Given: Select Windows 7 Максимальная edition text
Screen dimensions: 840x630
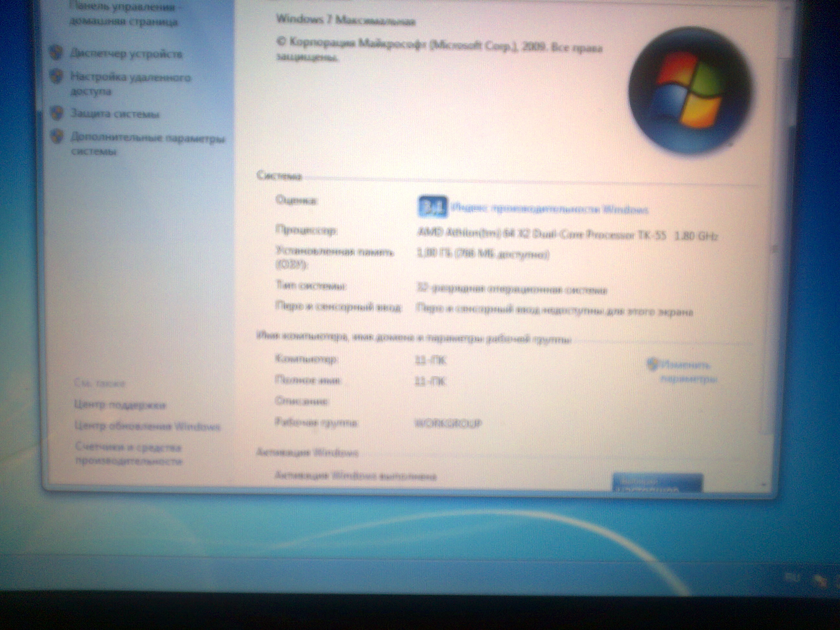Looking at the screenshot, I should point(345,20).
